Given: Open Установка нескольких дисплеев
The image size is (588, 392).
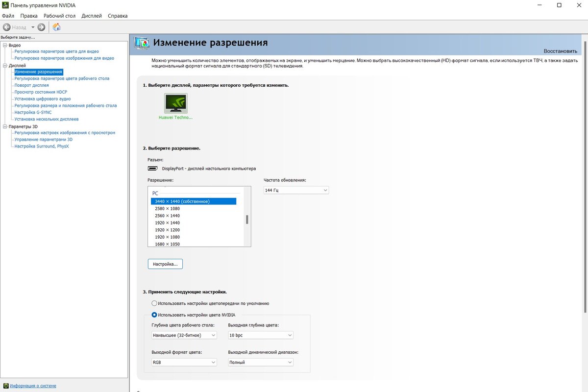Looking at the screenshot, I should tap(47, 119).
